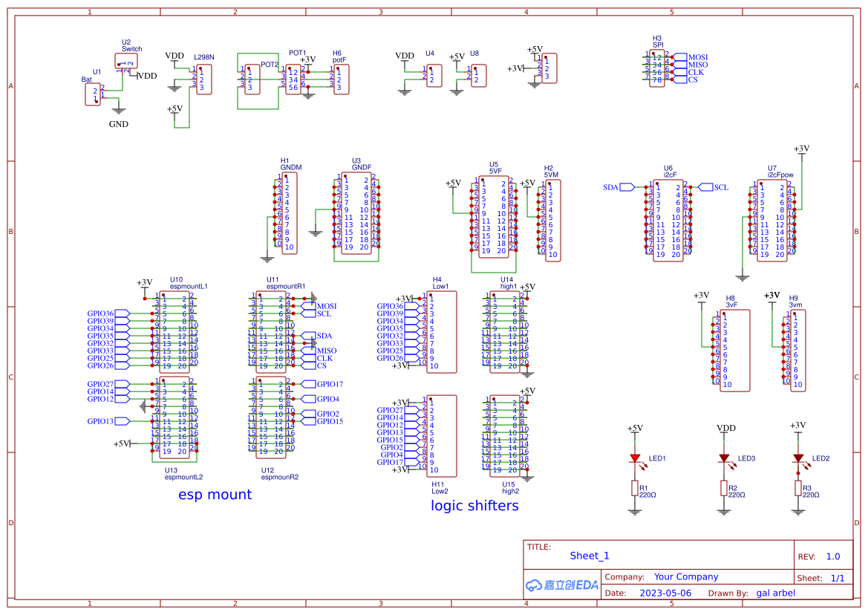Click the 'logic shifters' annotation text
The width and height of the screenshot is (868, 615).
476,505
